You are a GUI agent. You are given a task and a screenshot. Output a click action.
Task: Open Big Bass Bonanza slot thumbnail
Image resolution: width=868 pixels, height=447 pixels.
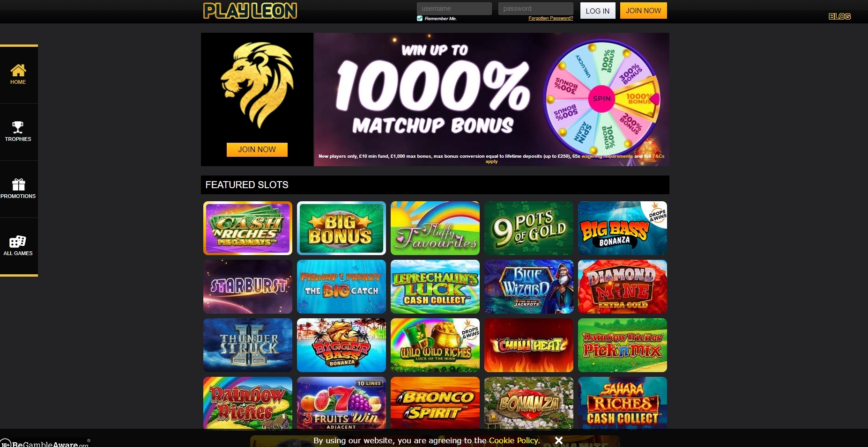coord(623,228)
